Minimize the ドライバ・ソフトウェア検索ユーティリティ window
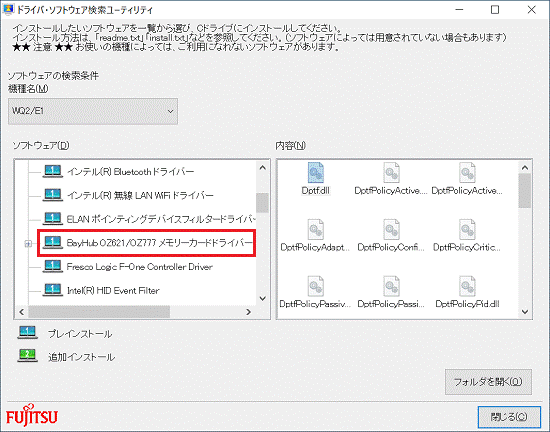Screen dimensions: 550x432 [x=459, y=9]
